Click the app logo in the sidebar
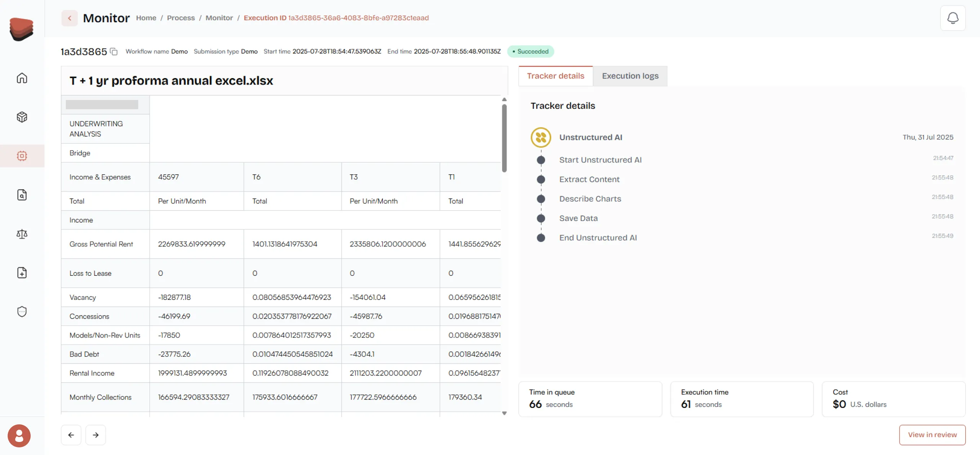 21,29
